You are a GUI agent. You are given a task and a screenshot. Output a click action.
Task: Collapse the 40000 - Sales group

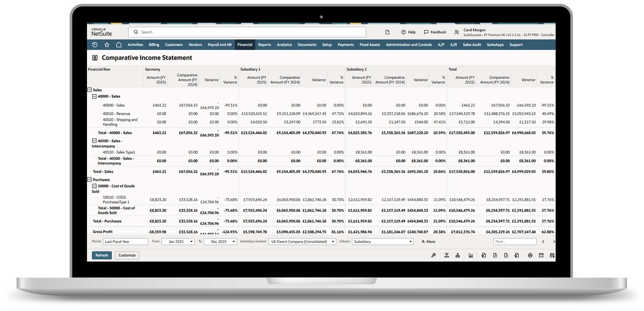tap(94, 96)
